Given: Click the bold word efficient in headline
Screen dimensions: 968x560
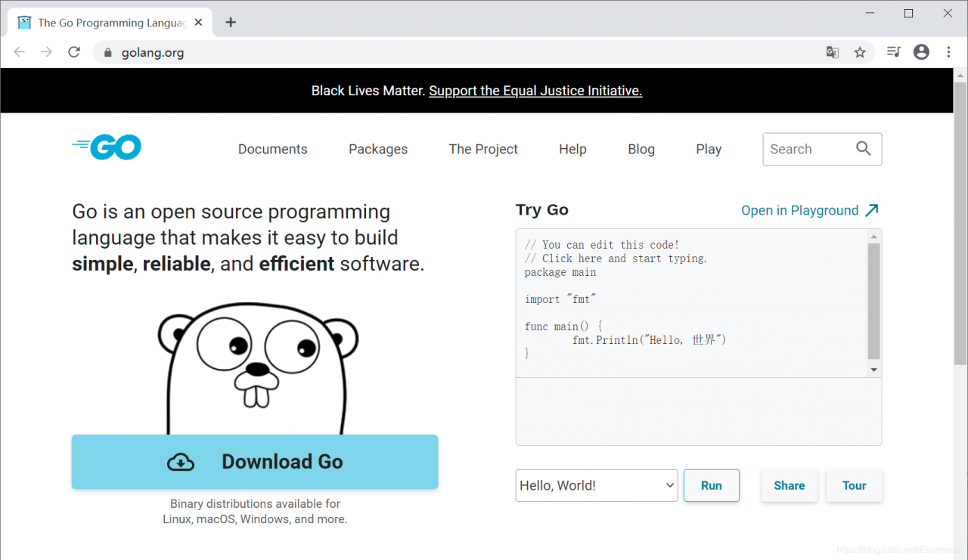Looking at the screenshot, I should pos(296,264).
